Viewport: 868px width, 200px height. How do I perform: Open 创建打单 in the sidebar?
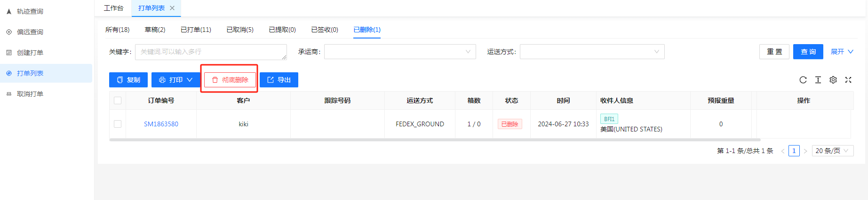coord(30,53)
